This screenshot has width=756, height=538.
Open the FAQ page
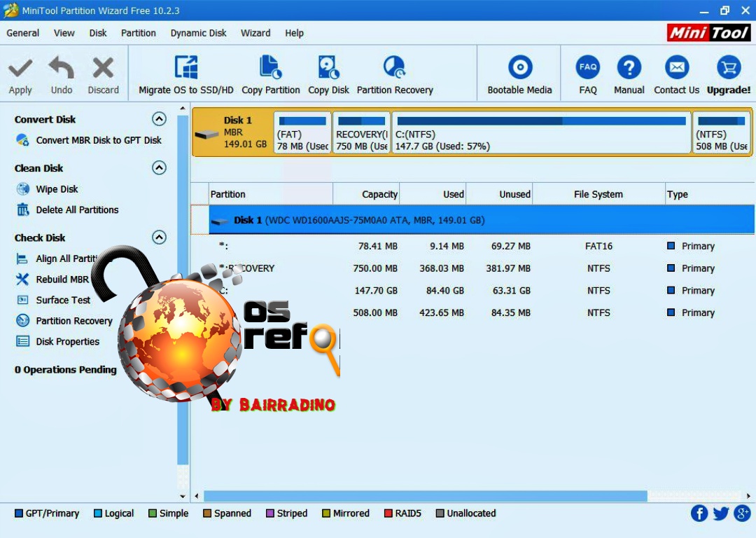pos(588,75)
